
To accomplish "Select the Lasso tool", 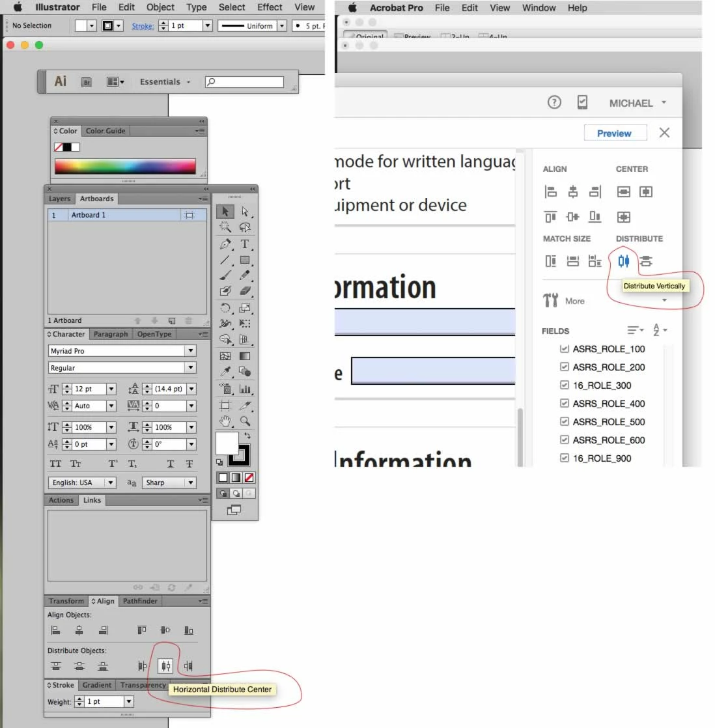I will tap(245, 227).
